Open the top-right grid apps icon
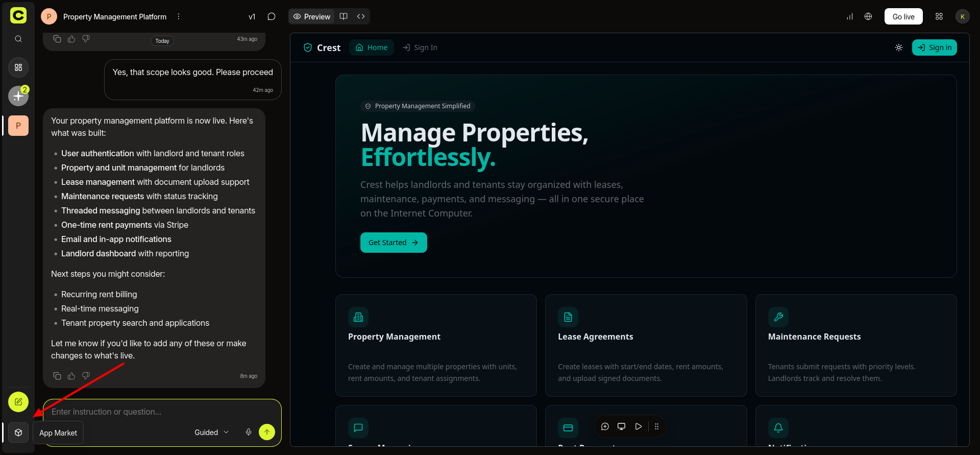980x455 pixels. click(x=939, y=16)
